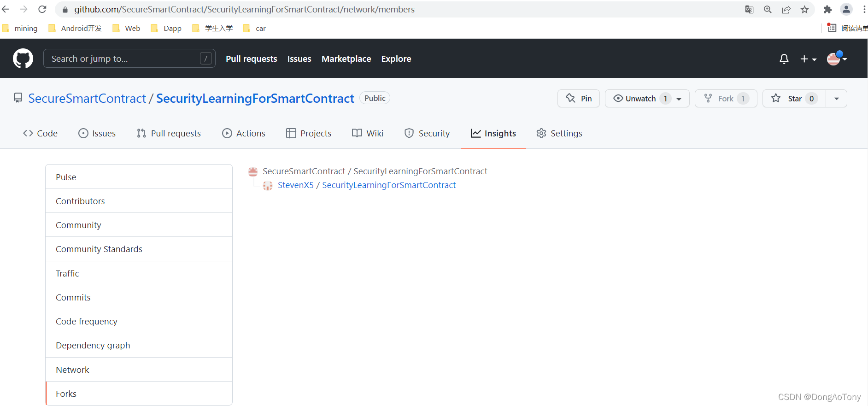Switch to the Actions tab

(244, 133)
